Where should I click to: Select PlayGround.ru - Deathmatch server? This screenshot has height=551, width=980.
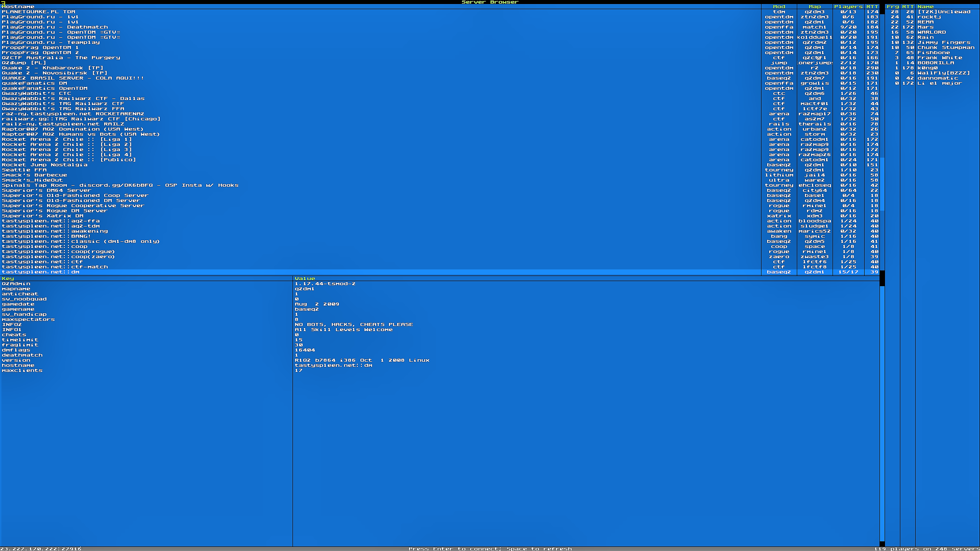coord(440,27)
